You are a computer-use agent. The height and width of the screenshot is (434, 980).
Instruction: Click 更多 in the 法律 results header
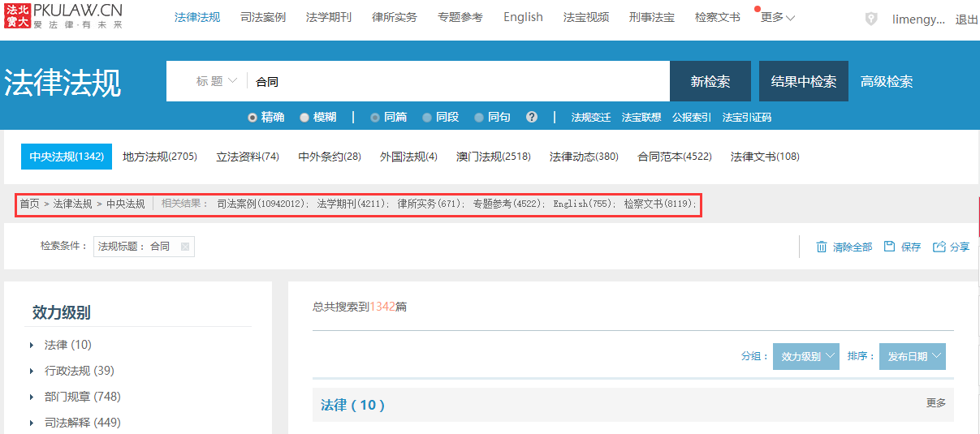pyautogui.click(x=936, y=402)
